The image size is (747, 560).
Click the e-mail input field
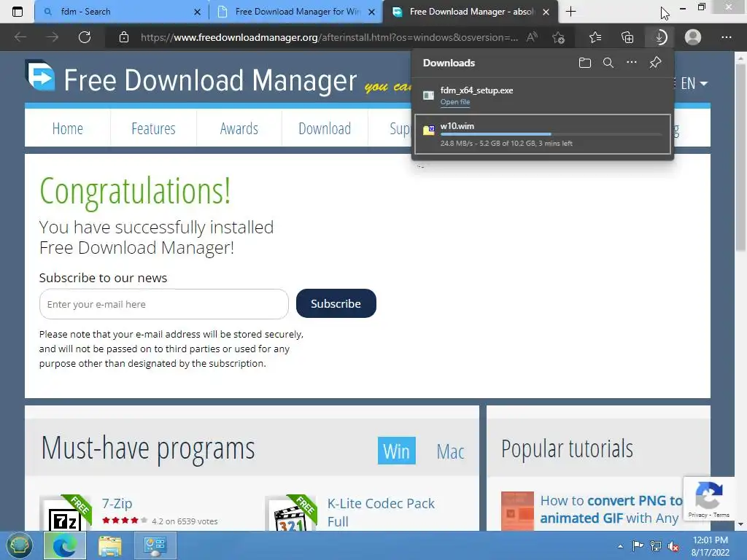click(x=164, y=304)
